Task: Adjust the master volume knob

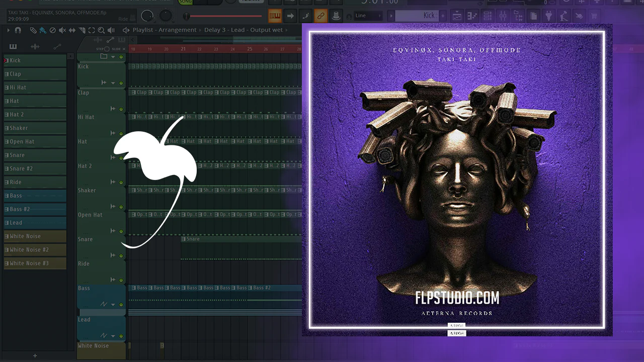Action: click(x=147, y=16)
